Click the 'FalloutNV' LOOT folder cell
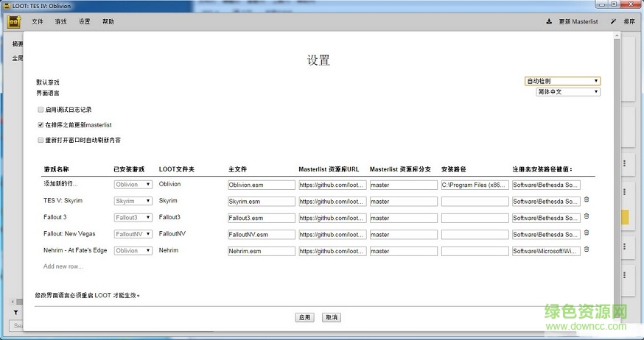This screenshot has width=644, height=340. 172,233
